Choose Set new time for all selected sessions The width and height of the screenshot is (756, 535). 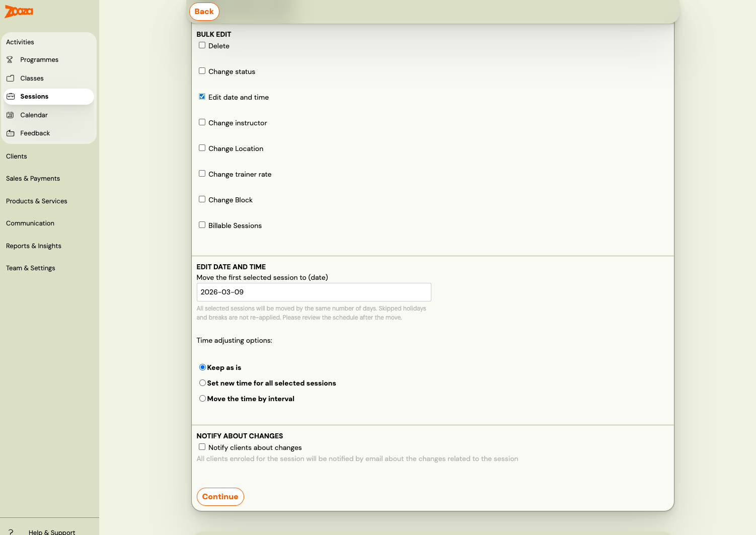click(x=202, y=383)
